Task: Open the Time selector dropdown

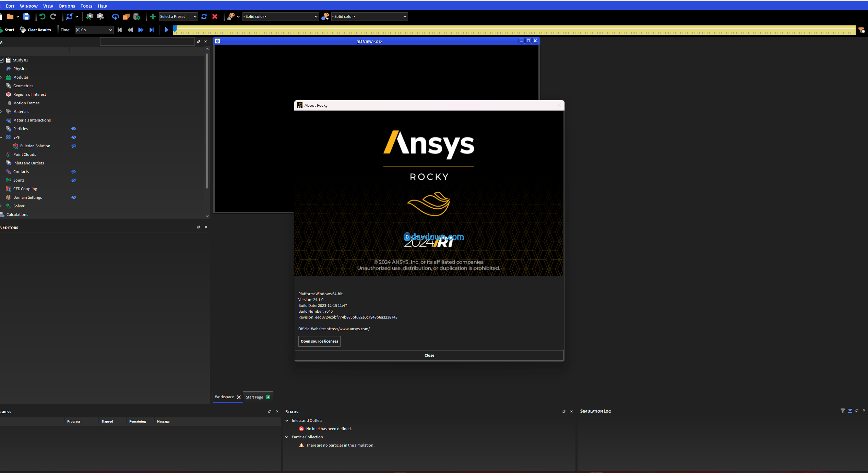Action: point(94,30)
